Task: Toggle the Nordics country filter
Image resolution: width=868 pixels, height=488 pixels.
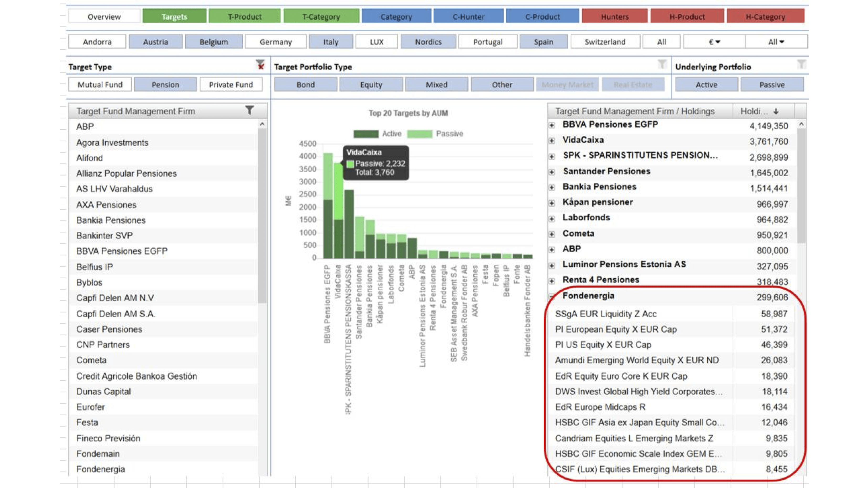Action: click(428, 42)
